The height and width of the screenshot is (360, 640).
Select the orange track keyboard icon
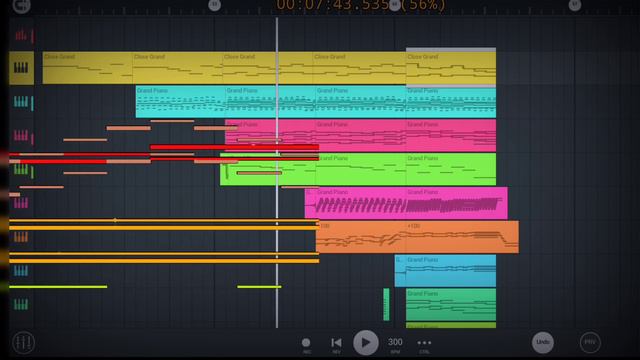pyautogui.click(x=21, y=237)
